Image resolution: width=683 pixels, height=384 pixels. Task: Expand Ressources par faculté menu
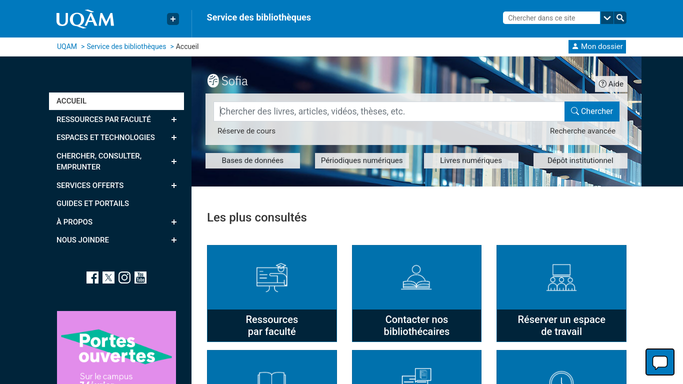[x=174, y=119]
